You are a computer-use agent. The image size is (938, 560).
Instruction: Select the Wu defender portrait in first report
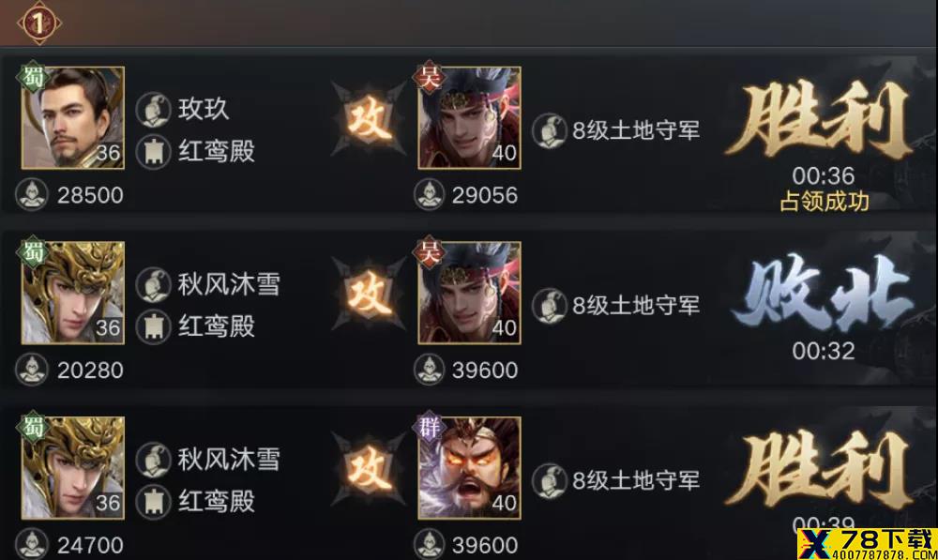pos(469,117)
